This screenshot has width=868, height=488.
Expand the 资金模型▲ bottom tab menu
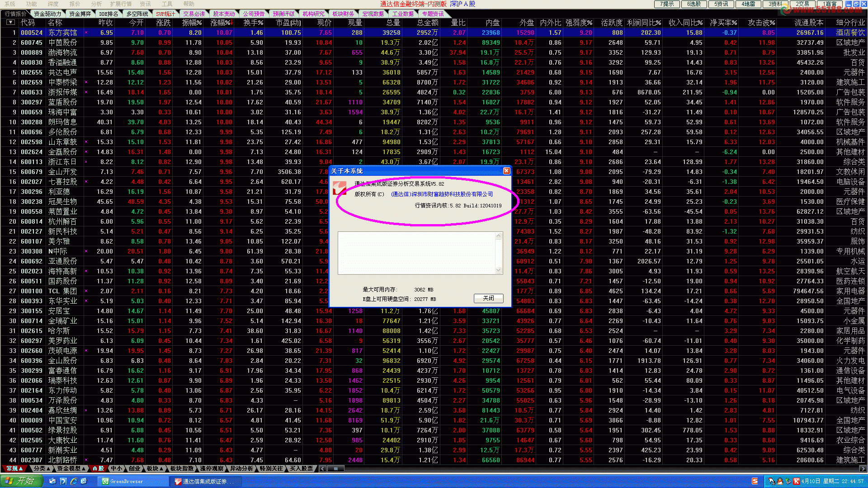point(71,469)
